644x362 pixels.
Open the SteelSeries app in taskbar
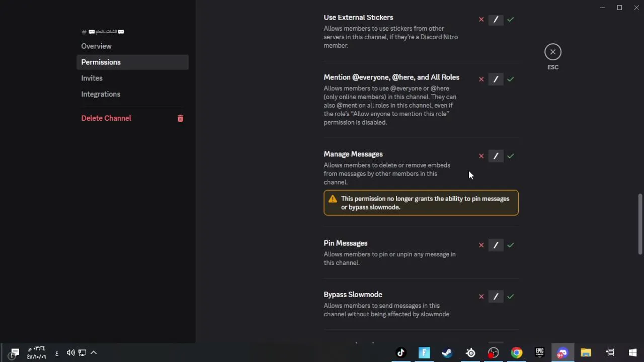click(470, 353)
